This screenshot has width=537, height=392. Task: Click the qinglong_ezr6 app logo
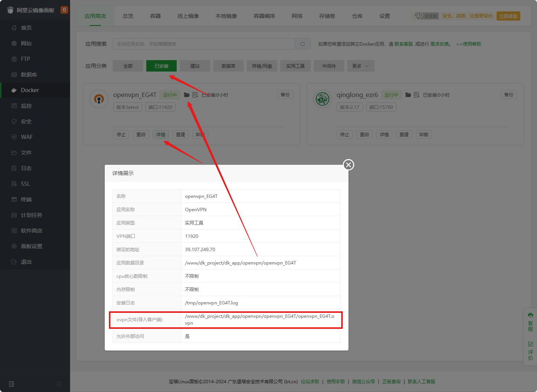pyautogui.click(x=323, y=99)
